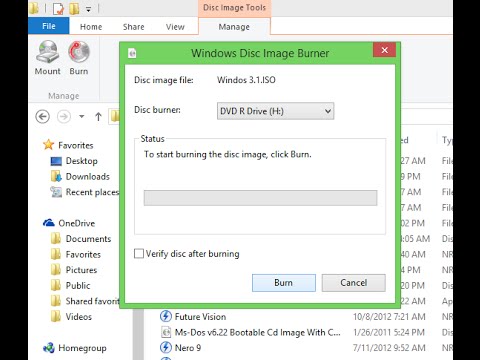Click the Up one level arrow
Image resolution: width=480 pixels, height=360 pixels.
click(x=98, y=117)
